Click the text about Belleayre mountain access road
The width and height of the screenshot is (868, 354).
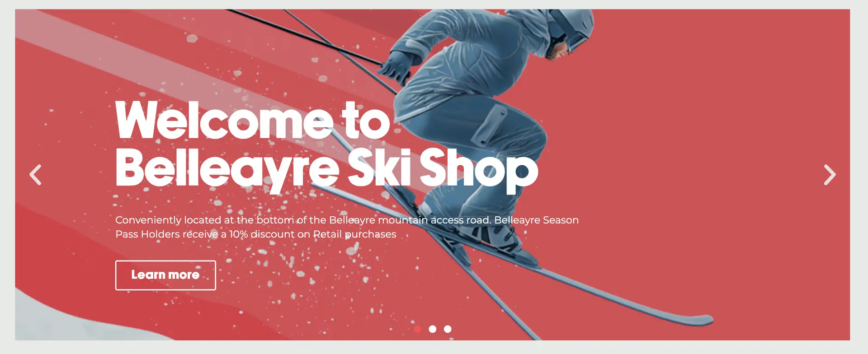pos(303,220)
